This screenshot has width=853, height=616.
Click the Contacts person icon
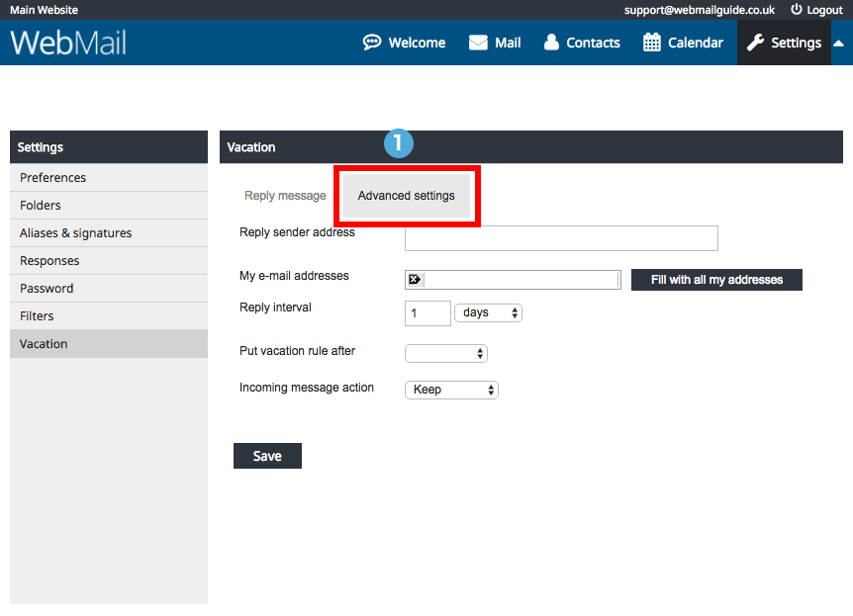(x=551, y=42)
